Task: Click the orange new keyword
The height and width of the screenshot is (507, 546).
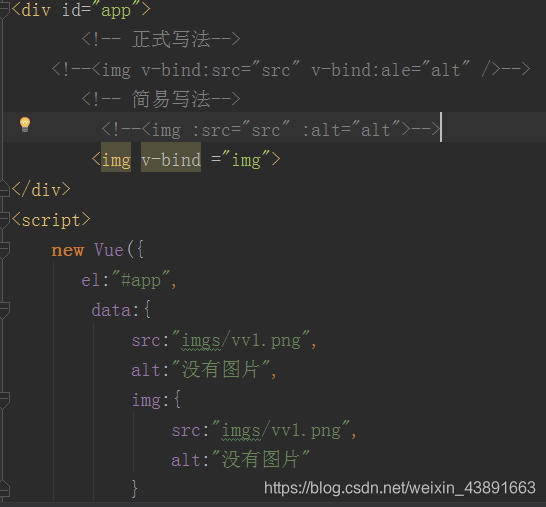Action: pos(68,250)
